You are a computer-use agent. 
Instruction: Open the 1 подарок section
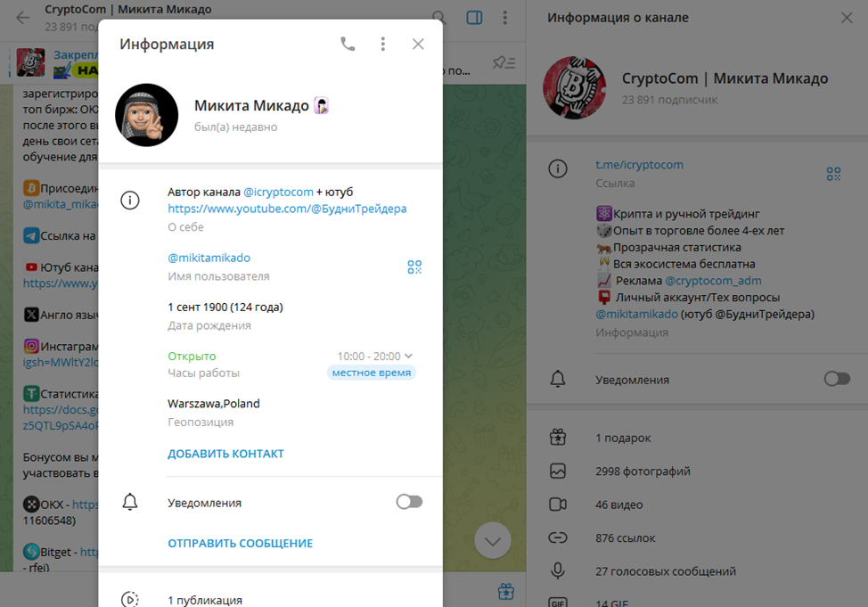[x=698, y=438]
